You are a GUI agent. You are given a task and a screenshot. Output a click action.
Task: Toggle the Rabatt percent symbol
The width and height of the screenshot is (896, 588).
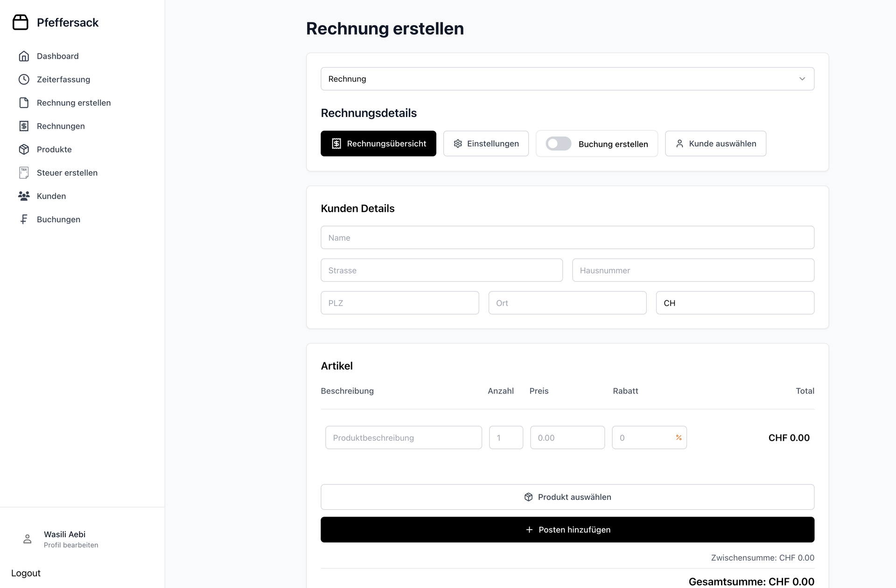(678, 437)
